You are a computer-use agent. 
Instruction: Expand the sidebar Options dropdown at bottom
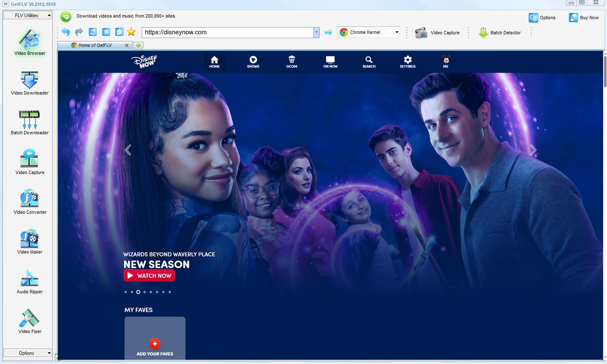27,353
